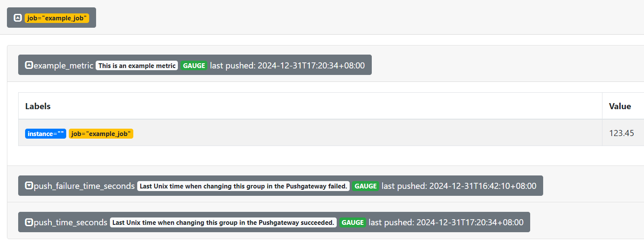This screenshot has width=644, height=240.
Task: Expand push_failure_time_seconds metric arrow icon
Action: [29, 186]
